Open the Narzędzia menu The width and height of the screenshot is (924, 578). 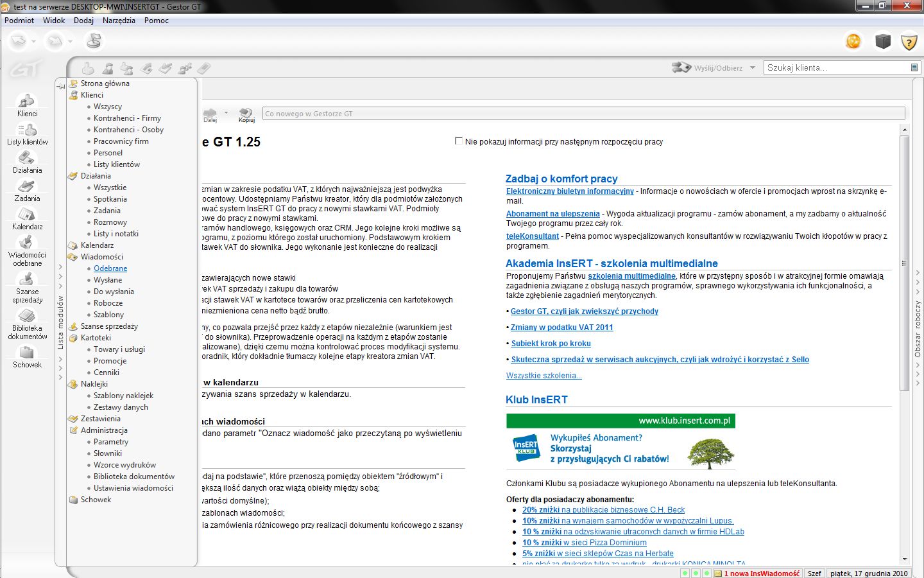point(119,21)
